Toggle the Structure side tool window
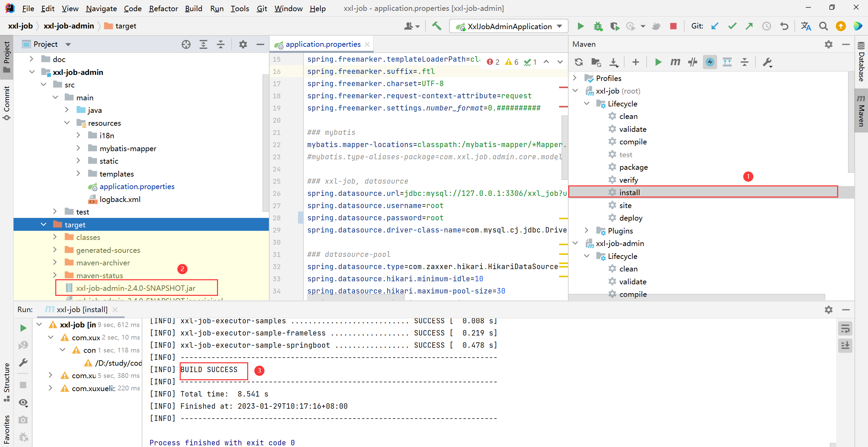The height and width of the screenshot is (447, 868). click(6, 382)
